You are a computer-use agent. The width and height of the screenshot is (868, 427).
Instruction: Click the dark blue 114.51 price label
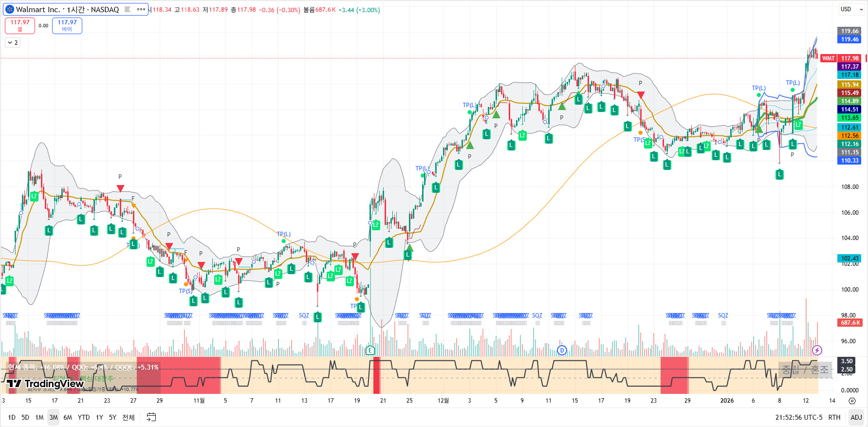coord(850,110)
